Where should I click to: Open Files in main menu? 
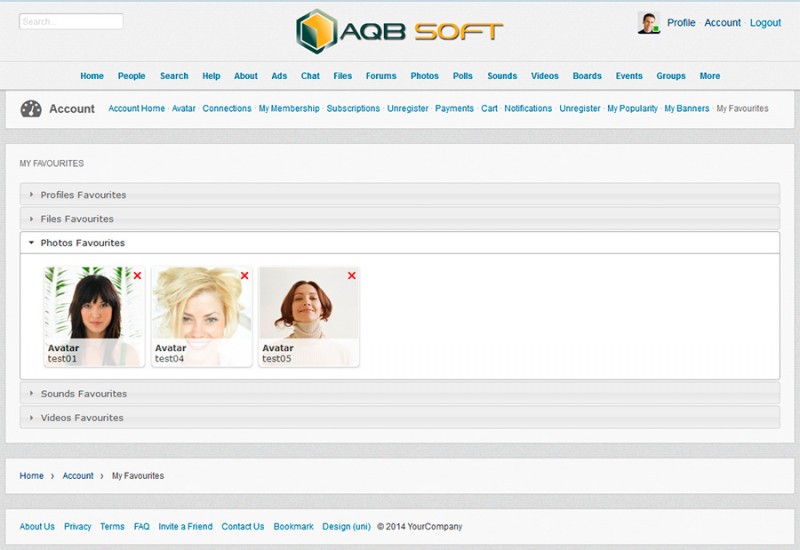click(x=342, y=76)
